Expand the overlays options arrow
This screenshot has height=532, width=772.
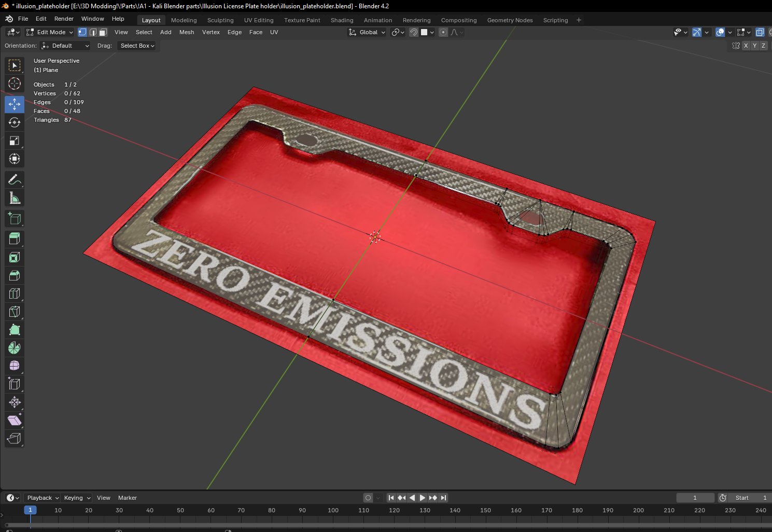pos(730,32)
